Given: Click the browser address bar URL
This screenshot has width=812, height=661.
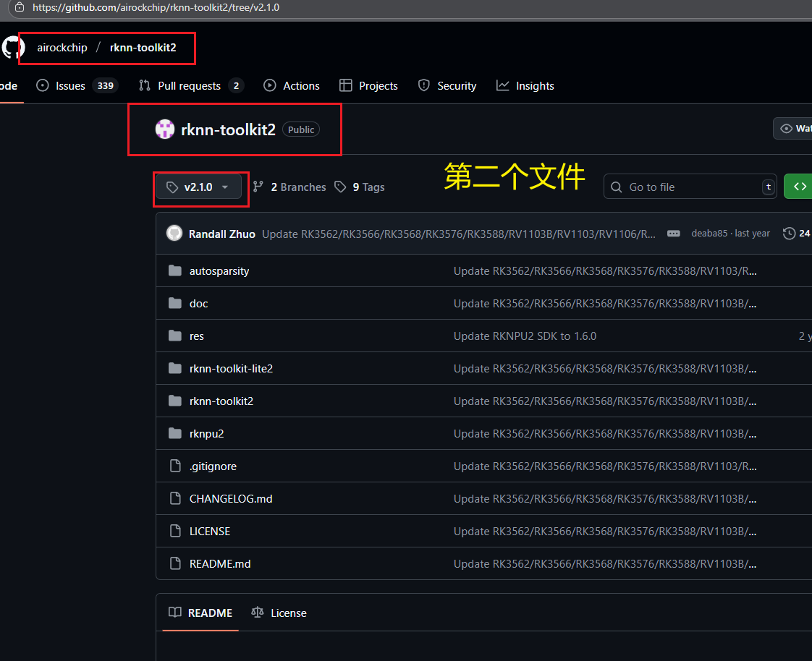Looking at the screenshot, I should (156, 7).
